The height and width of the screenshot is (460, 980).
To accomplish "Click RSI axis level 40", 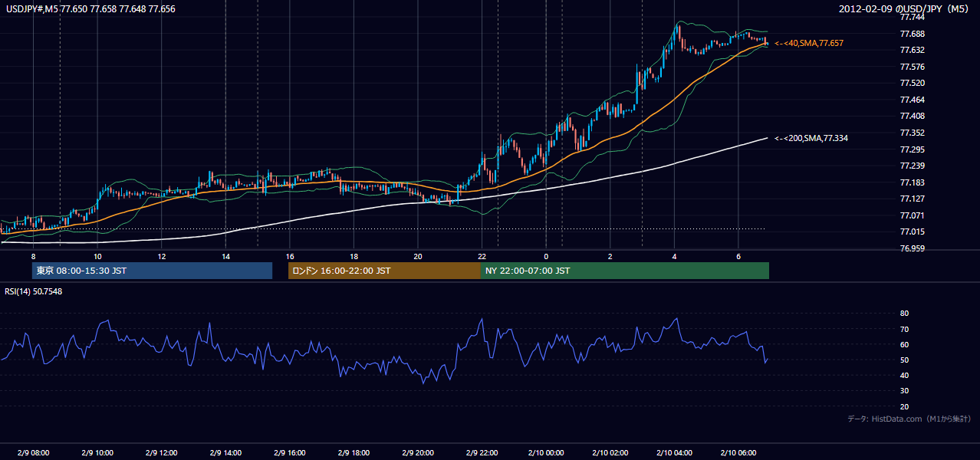I will coord(904,375).
